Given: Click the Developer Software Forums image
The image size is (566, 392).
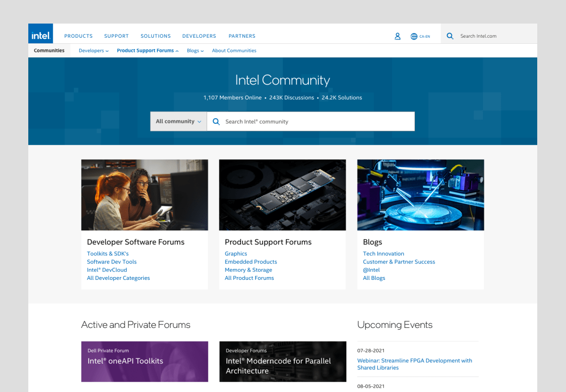Looking at the screenshot, I should pos(144,195).
